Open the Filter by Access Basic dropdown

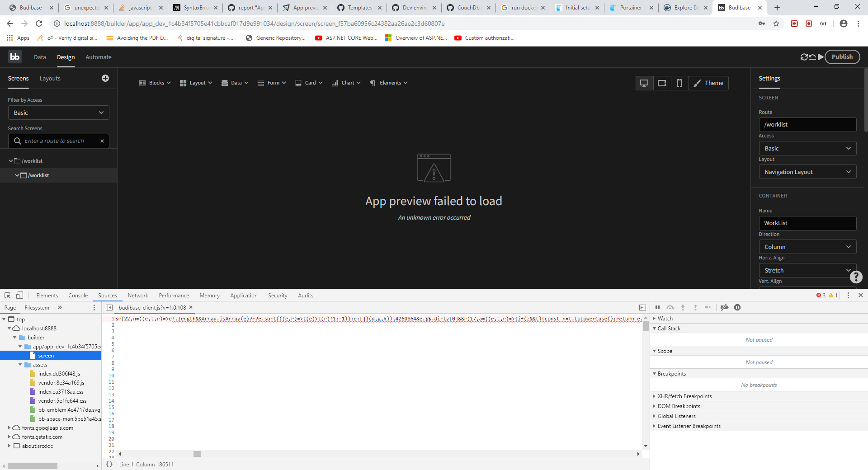pos(59,113)
